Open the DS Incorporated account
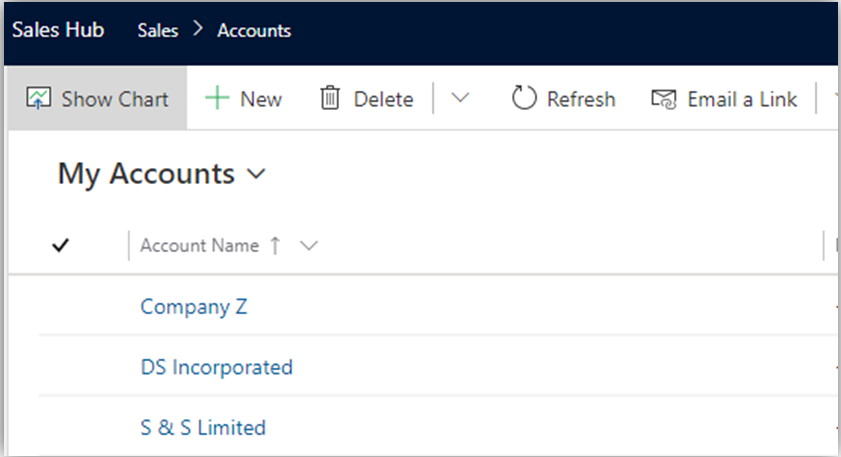The image size is (841, 457). (x=217, y=367)
